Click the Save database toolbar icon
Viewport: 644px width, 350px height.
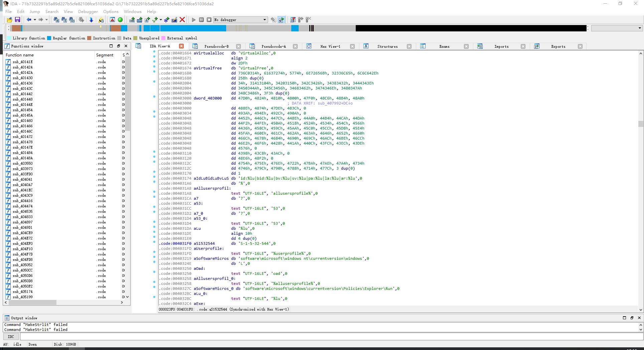[17, 20]
